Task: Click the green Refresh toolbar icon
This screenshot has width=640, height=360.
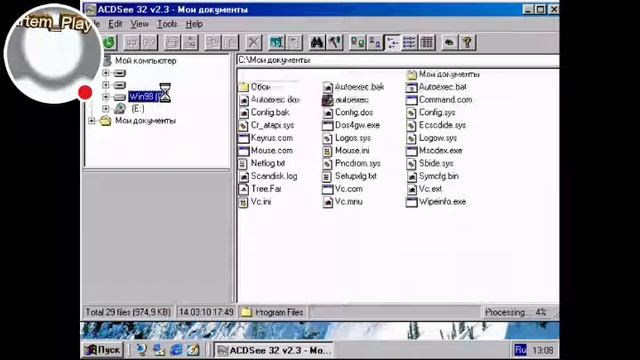Action: point(109,42)
